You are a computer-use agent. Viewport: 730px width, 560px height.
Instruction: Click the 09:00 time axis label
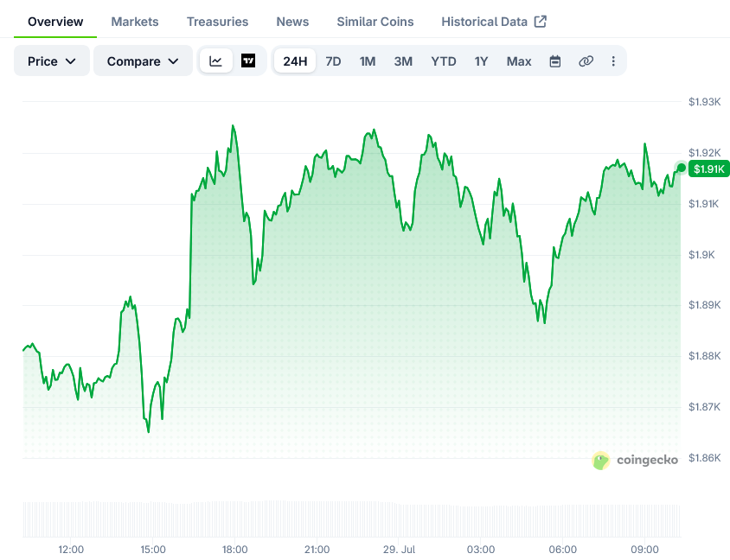[644, 550]
